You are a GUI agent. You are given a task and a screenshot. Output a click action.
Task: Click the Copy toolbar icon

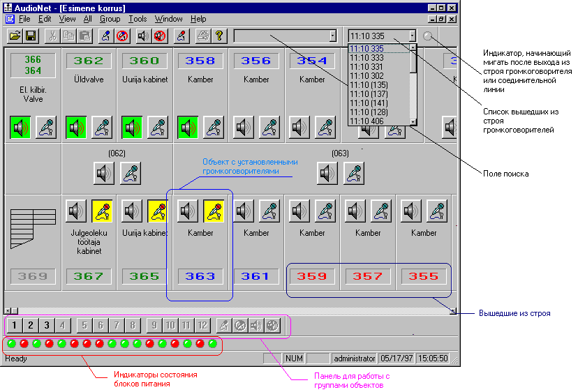(x=68, y=36)
